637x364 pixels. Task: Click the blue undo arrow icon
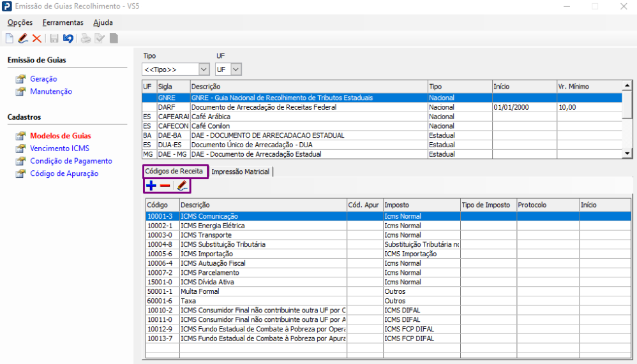[x=68, y=38]
